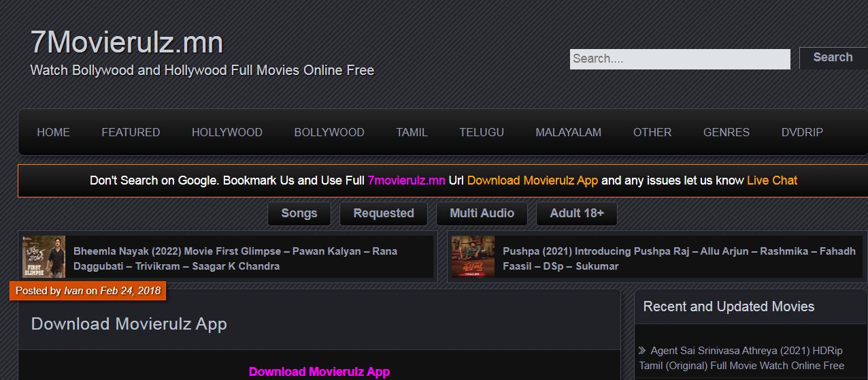
Task: Open the HOME menu item
Action: click(x=53, y=132)
